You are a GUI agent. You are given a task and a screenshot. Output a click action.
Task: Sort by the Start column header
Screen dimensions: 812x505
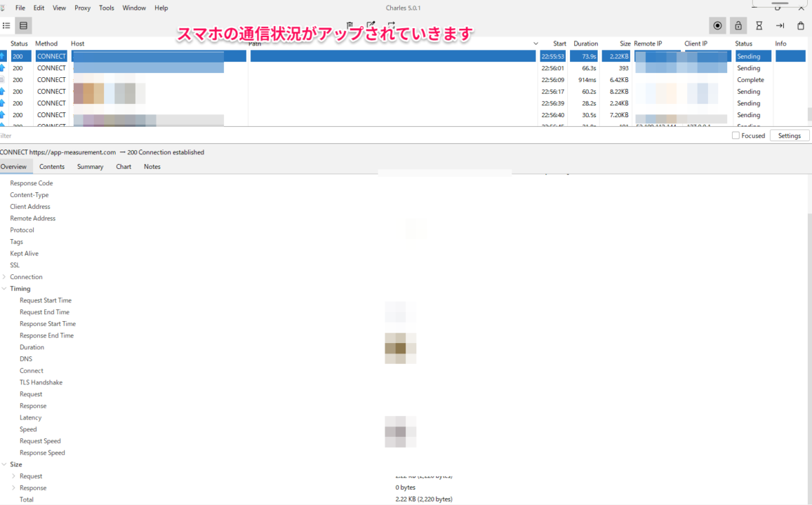559,43
